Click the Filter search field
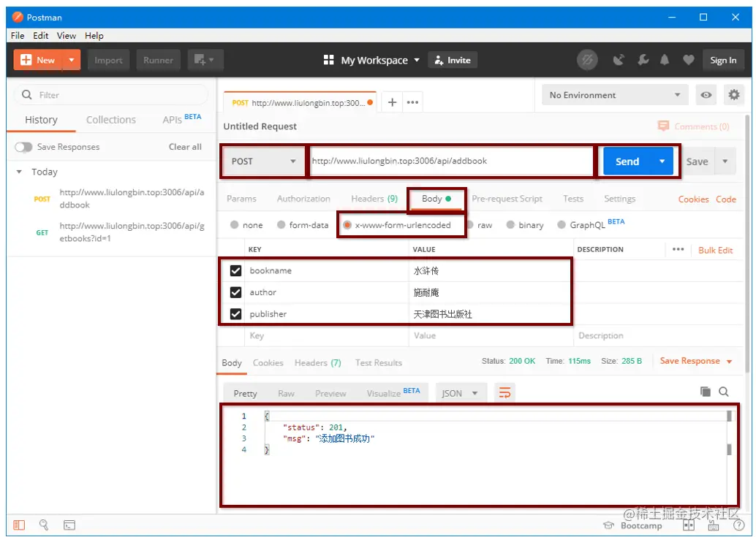The width and height of the screenshot is (756, 537). pos(111,95)
